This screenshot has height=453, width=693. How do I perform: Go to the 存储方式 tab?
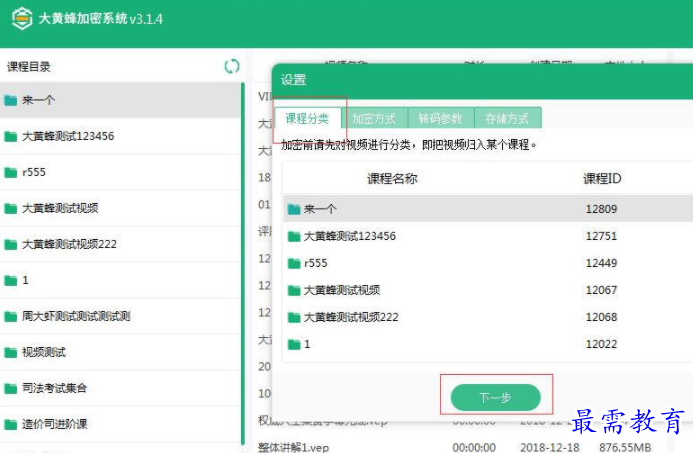507,118
